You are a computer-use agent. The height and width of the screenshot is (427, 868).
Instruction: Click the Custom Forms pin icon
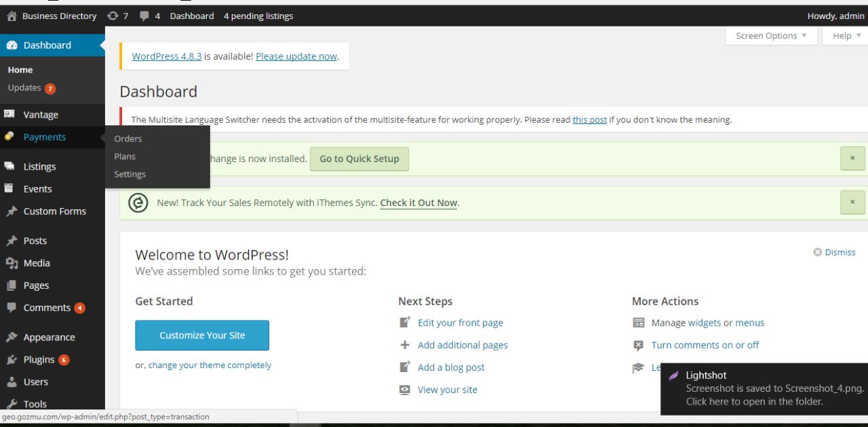pyautogui.click(x=12, y=211)
